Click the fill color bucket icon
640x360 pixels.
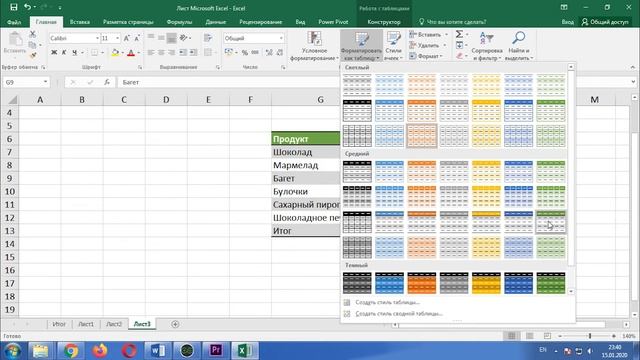click(x=115, y=53)
